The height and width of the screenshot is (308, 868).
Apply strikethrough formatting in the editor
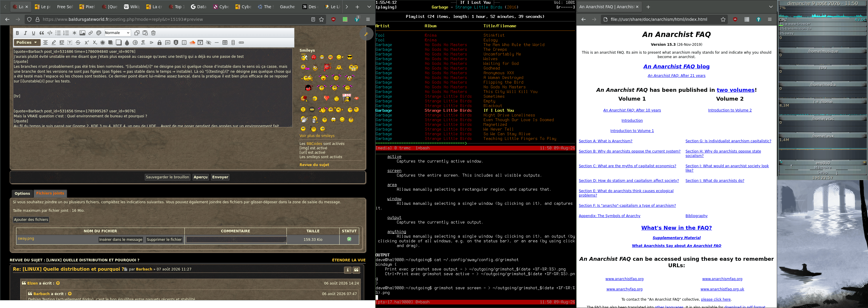[x=78, y=43]
